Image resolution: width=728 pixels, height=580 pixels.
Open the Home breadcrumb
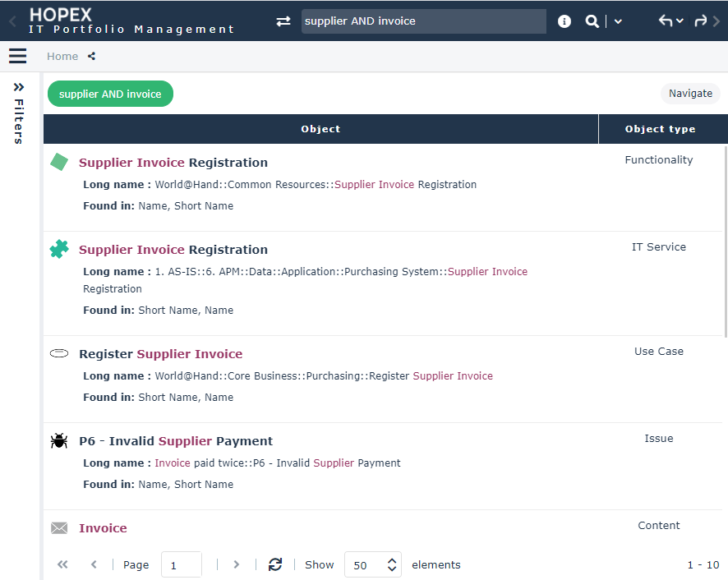tap(62, 56)
